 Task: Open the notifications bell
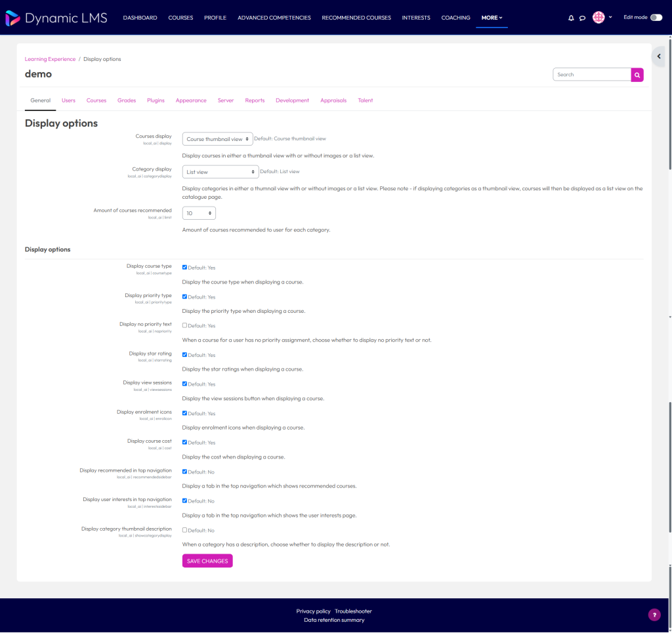click(x=571, y=18)
